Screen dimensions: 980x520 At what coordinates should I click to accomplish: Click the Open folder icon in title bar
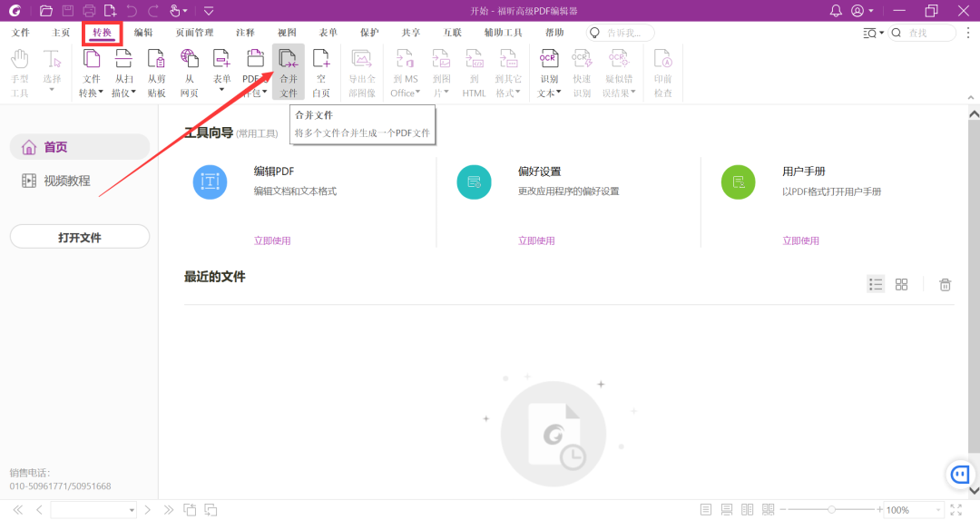pos(45,11)
